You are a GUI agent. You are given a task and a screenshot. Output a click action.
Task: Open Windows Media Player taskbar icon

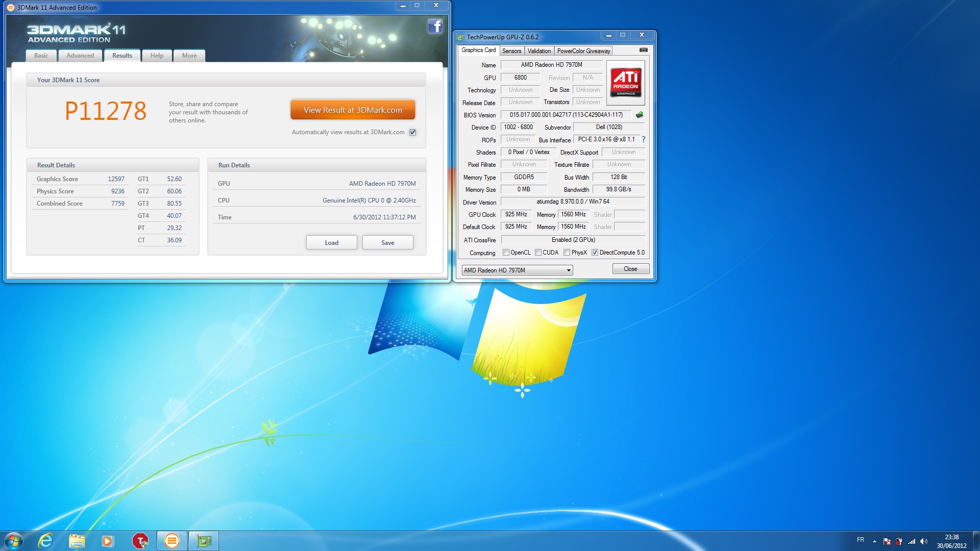click(x=108, y=541)
